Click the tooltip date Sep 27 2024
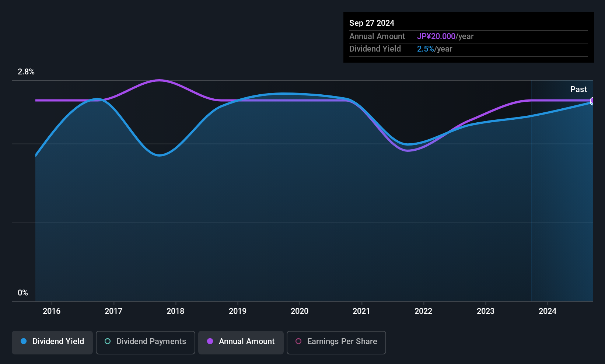Viewport: 605px width, 364px height. pyautogui.click(x=372, y=23)
